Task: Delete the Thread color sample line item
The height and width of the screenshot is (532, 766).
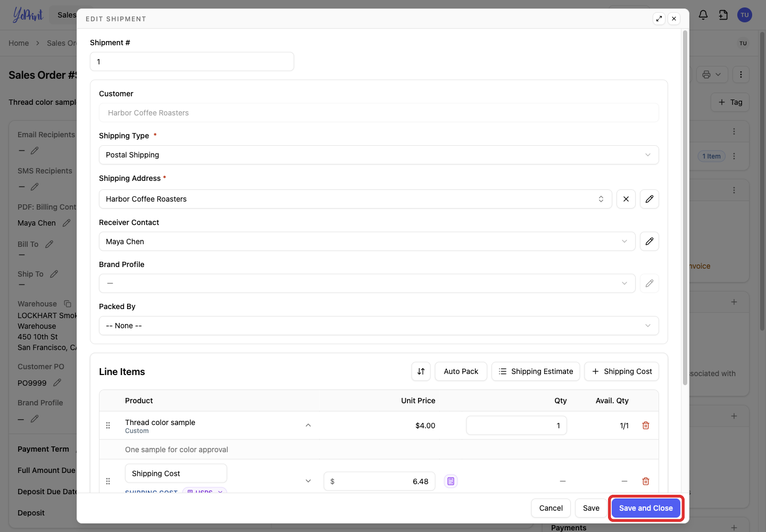Action: (x=646, y=426)
